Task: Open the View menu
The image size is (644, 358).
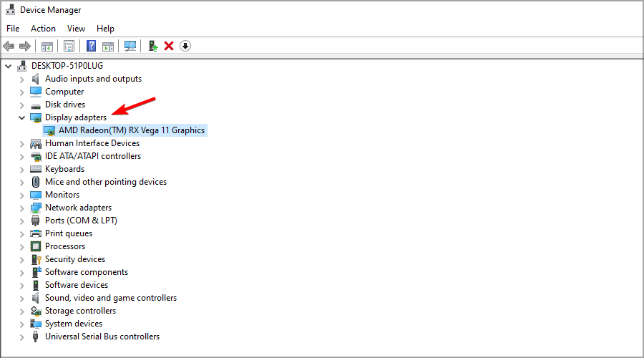Action: [76, 29]
